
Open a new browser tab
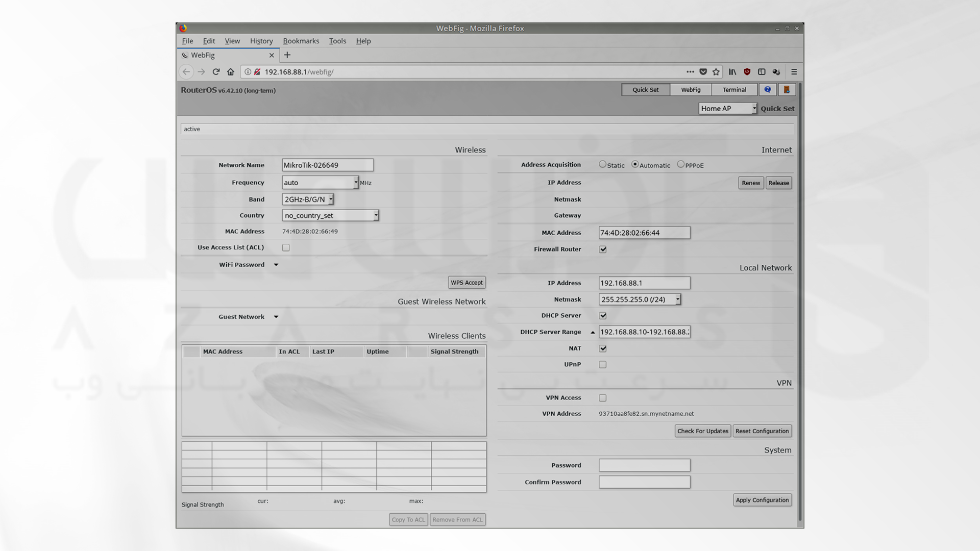pos(287,55)
